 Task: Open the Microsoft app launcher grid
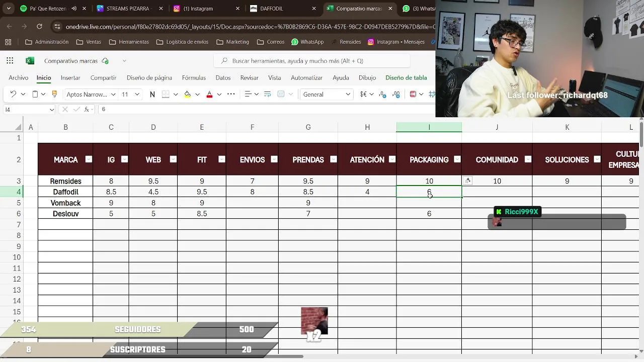tap(10, 61)
